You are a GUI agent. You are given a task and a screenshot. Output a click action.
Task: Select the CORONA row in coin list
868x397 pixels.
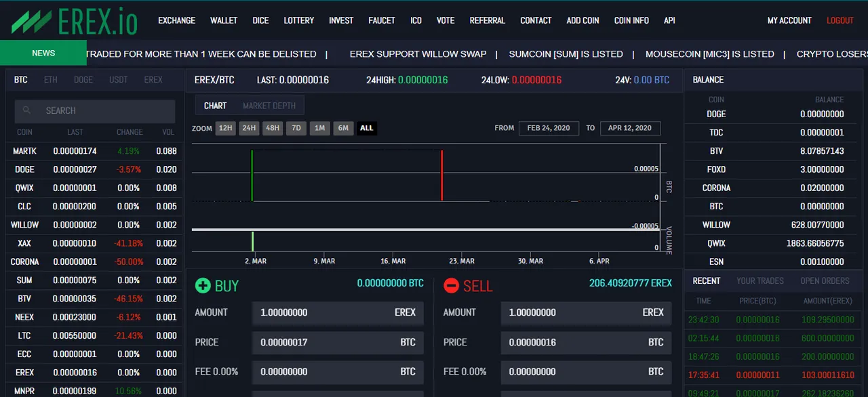click(x=94, y=262)
